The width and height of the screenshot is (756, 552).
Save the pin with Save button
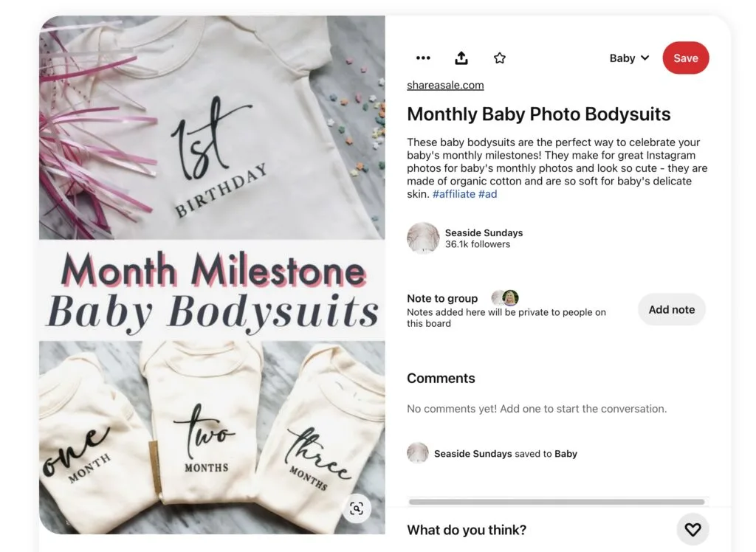coord(686,58)
